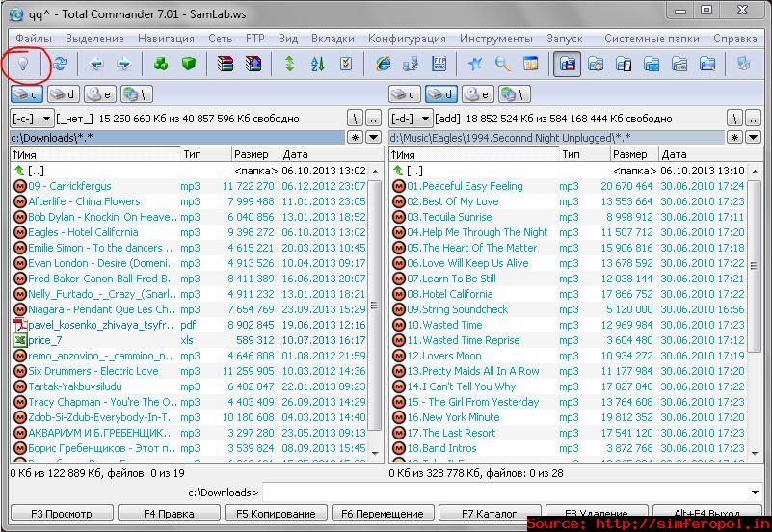Viewport: 772px width, 532px height.
Task: Open the Конфигурация menu
Action: [x=407, y=39]
